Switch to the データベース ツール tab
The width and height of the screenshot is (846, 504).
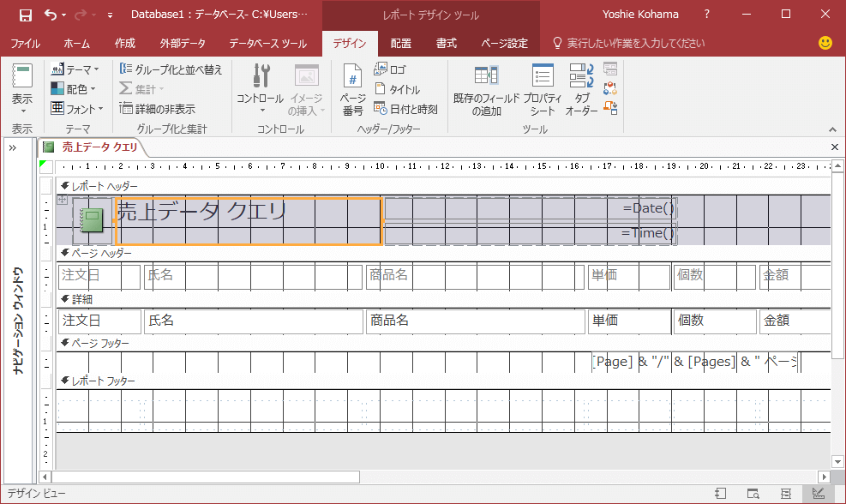point(268,43)
